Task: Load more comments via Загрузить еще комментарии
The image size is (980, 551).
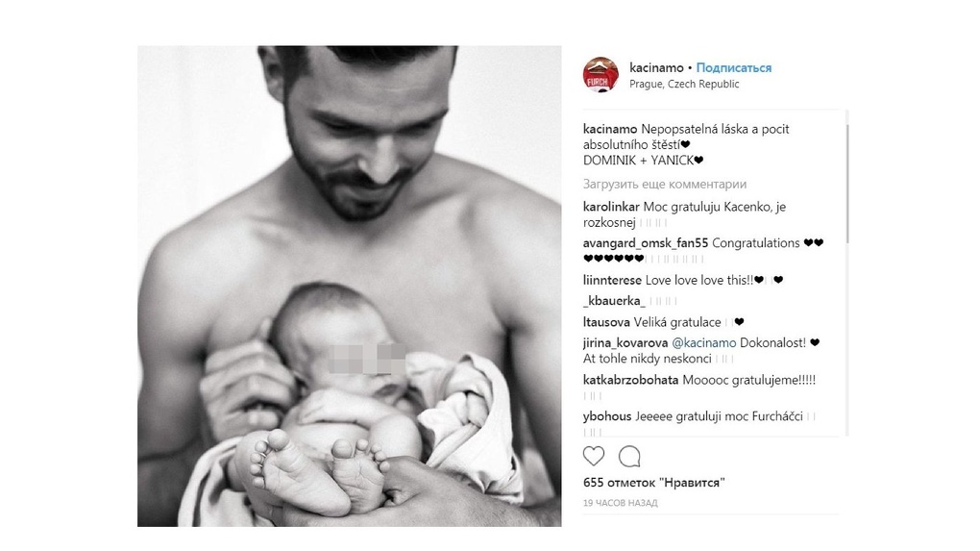Action: tap(665, 184)
